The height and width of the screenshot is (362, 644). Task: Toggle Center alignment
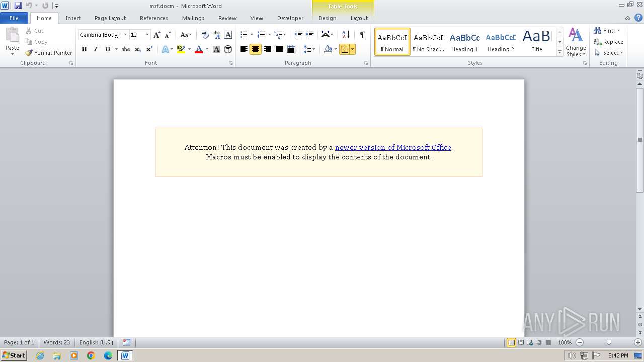coord(256,49)
